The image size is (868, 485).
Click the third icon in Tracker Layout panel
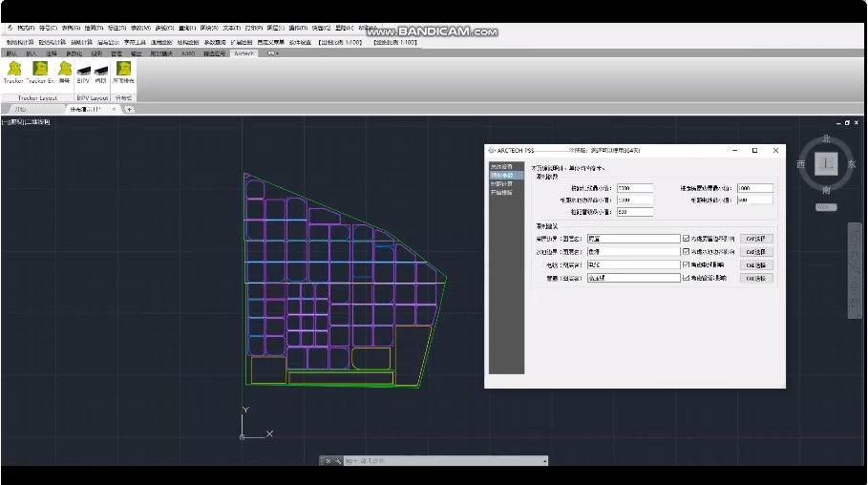click(x=64, y=70)
